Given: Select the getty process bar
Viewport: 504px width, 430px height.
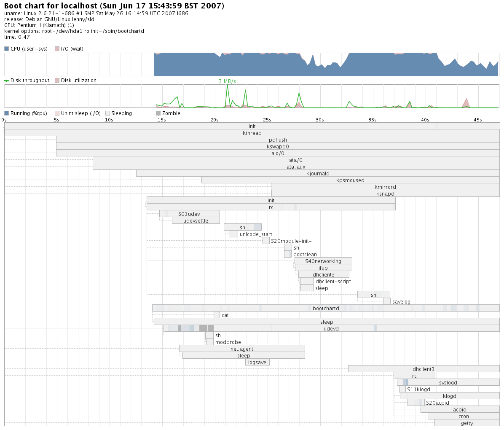Looking at the screenshot, I should point(467,423).
